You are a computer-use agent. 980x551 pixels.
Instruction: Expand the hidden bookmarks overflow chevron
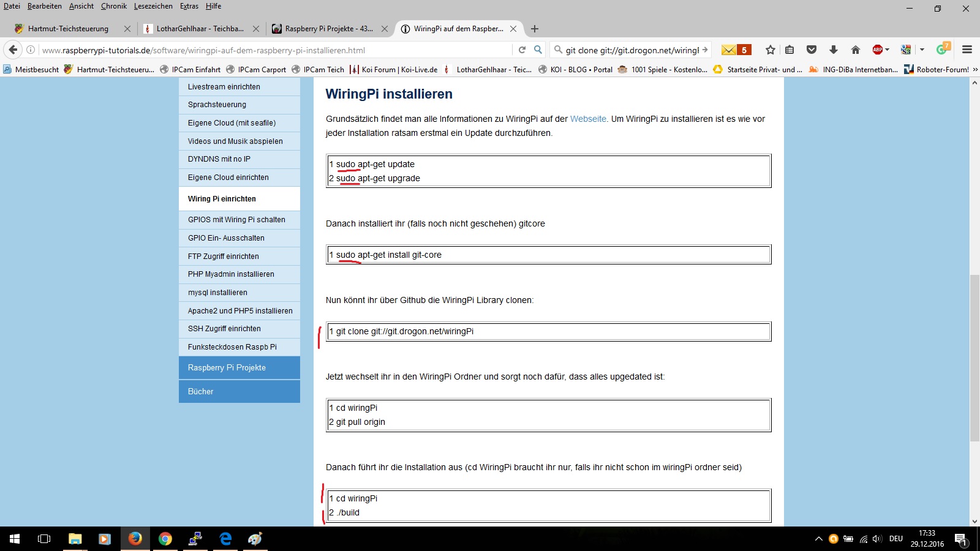click(975, 69)
